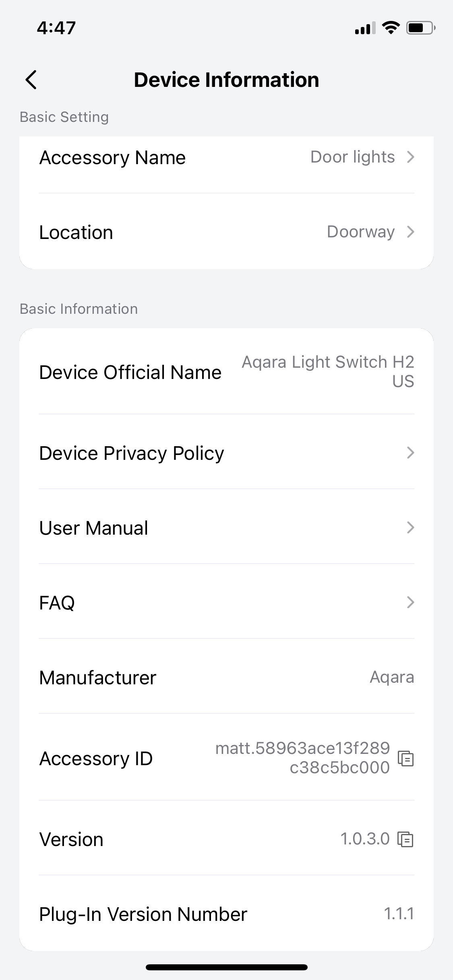The image size is (453, 980).
Task: Tap the back arrow icon
Action: click(31, 80)
